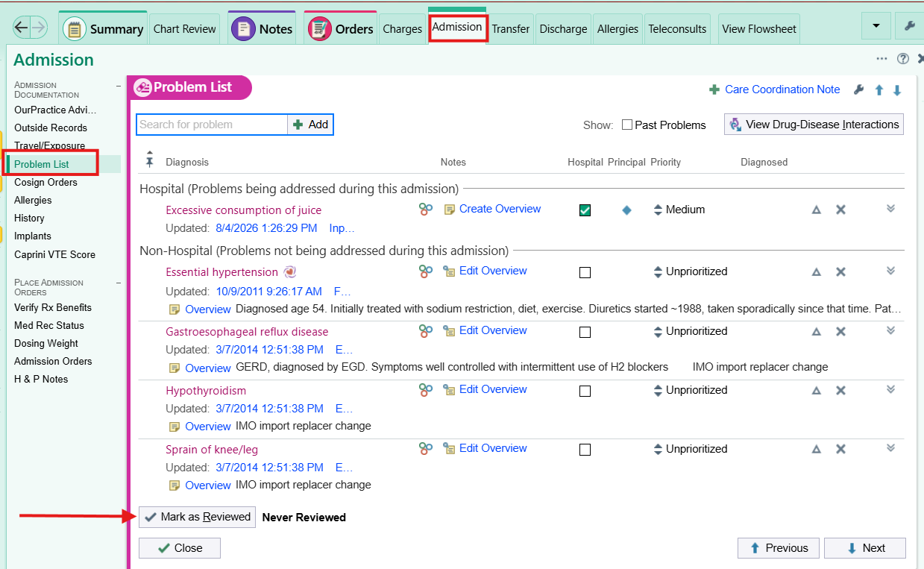
Task: Collapse the Admission Documentation sidebar section
Action: click(x=118, y=86)
